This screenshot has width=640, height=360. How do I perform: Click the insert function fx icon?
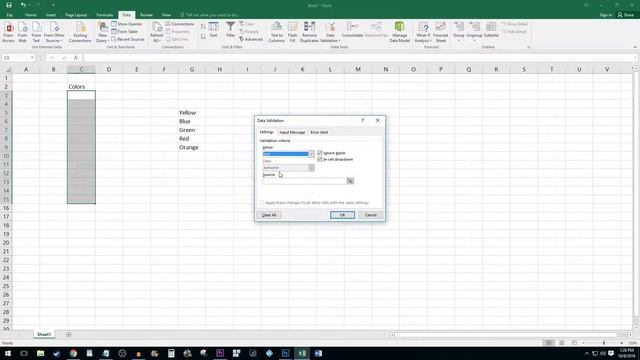(x=76, y=58)
